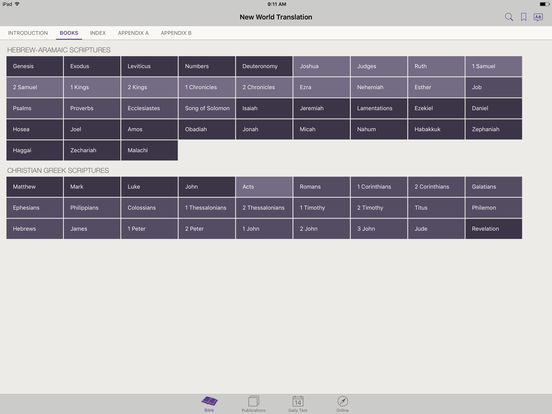Open 2 Timothy
The image size is (552, 414).
[x=379, y=208]
